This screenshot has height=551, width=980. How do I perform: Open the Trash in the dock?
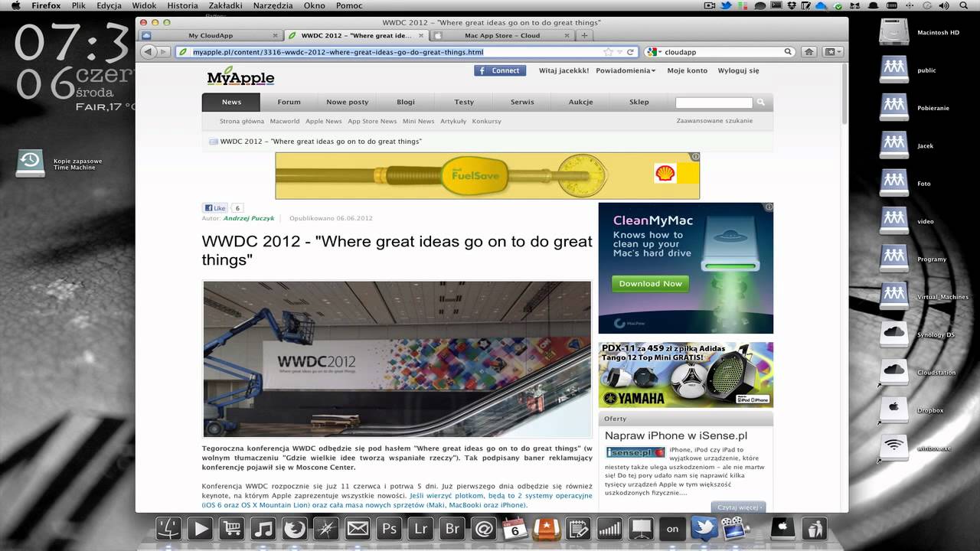[815, 529]
